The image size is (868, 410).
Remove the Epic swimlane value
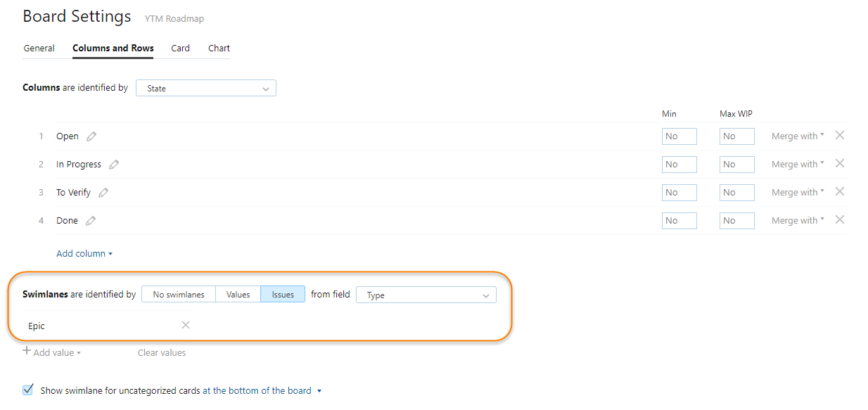[186, 325]
